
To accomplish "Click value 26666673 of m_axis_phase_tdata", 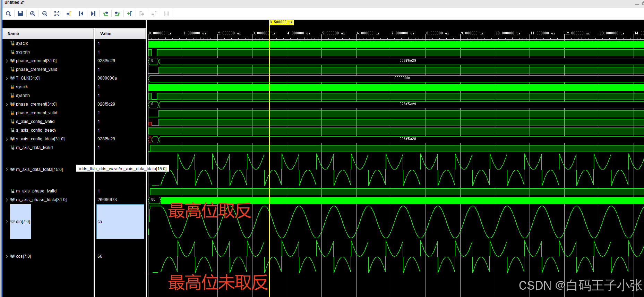I will [107, 200].
